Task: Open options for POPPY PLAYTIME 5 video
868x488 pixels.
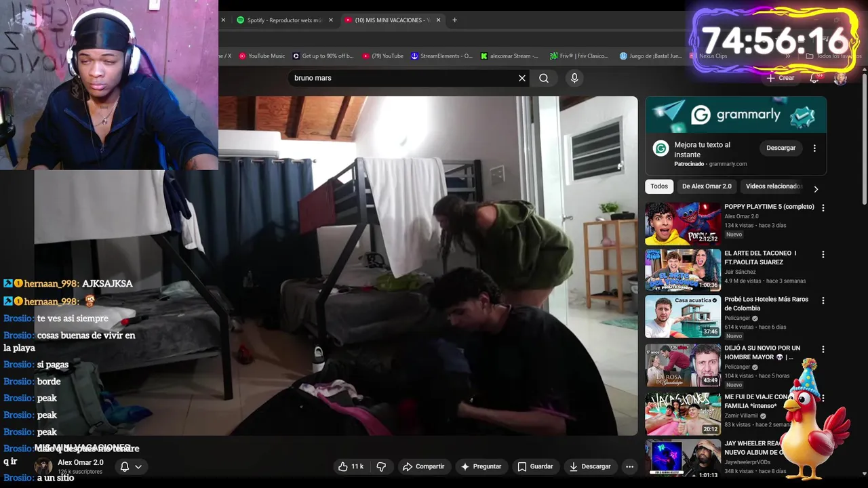Action: pos(823,208)
